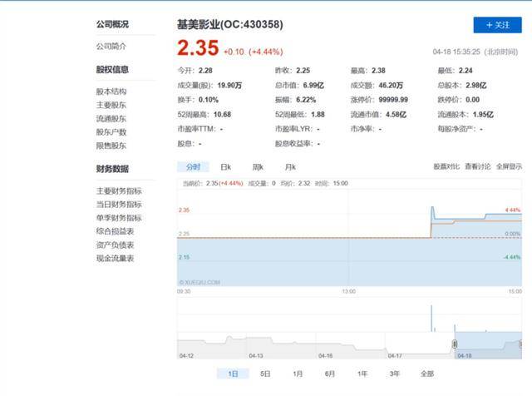Click 04-13 date in chart navigator
Viewport: 532px width, 396px height.
(256, 355)
